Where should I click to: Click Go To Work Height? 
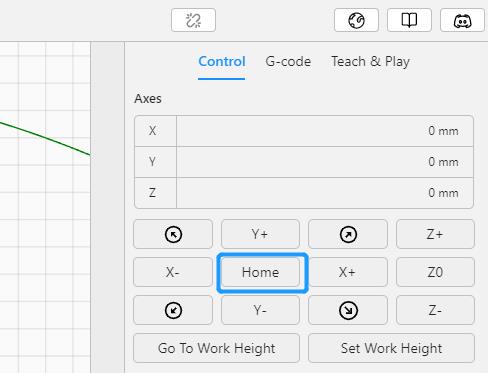pyautogui.click(x=217, y=348)
